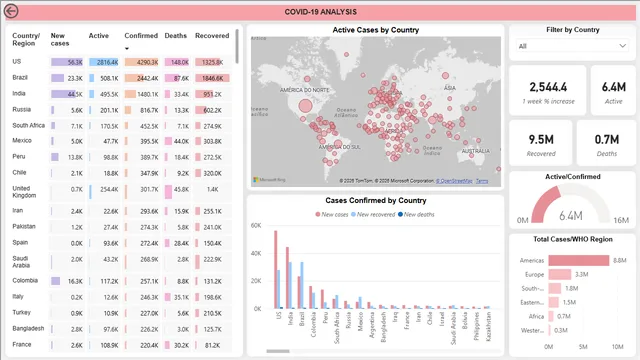Click the bar chart horizontal scrollbar
Screen dimensions: 640x360
coord(278,351)
